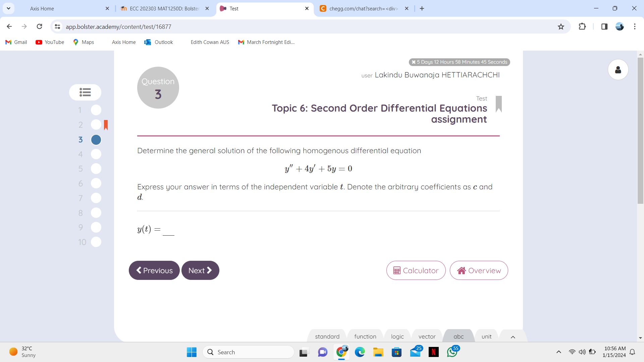The image size is (644, 362).
Task: Open the WhatsApp icon in the taskbar
Action: click(x=453, y=352)
